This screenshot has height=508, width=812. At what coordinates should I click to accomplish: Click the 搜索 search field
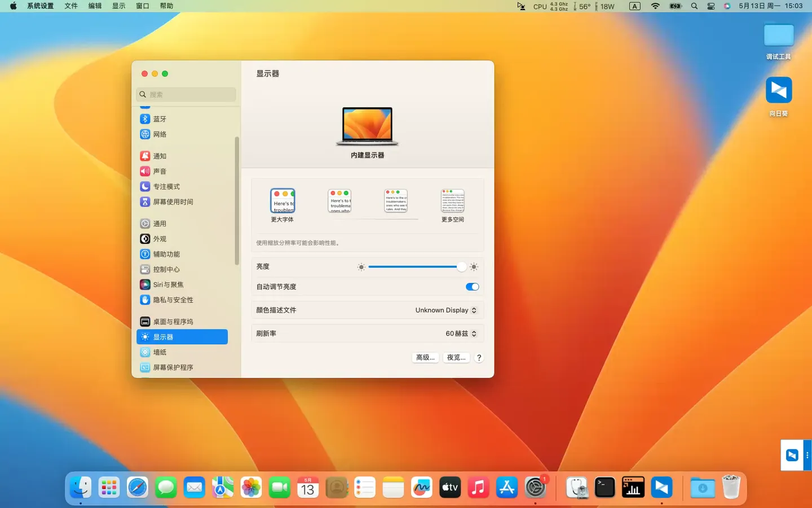pyautogui.click(x=185, y=94)
